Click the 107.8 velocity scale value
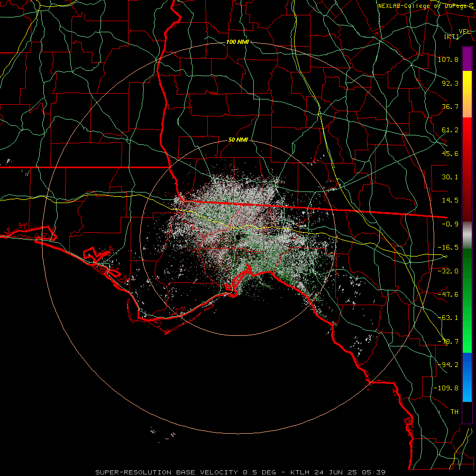Viewport: 476px width, 476px height. 448,59
